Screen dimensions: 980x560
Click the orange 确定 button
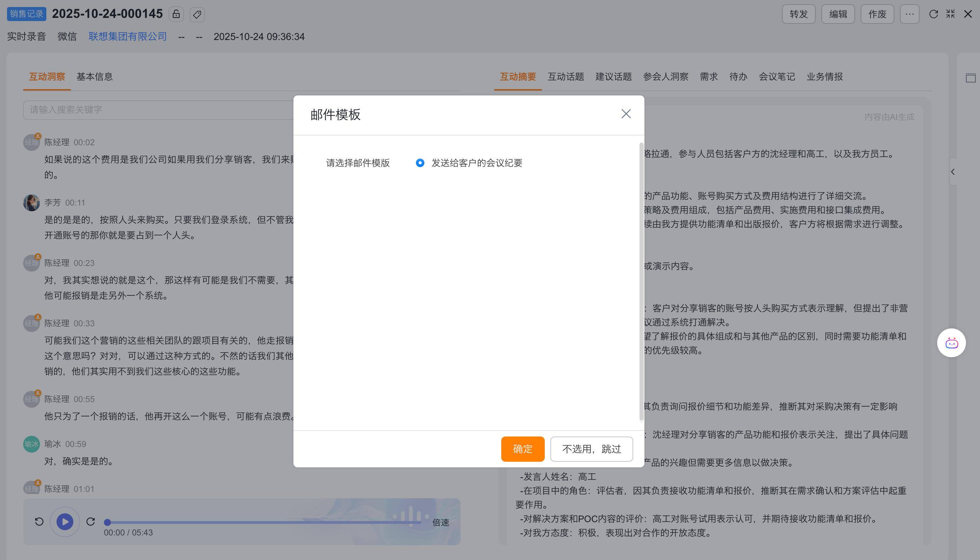click(523, 449)
